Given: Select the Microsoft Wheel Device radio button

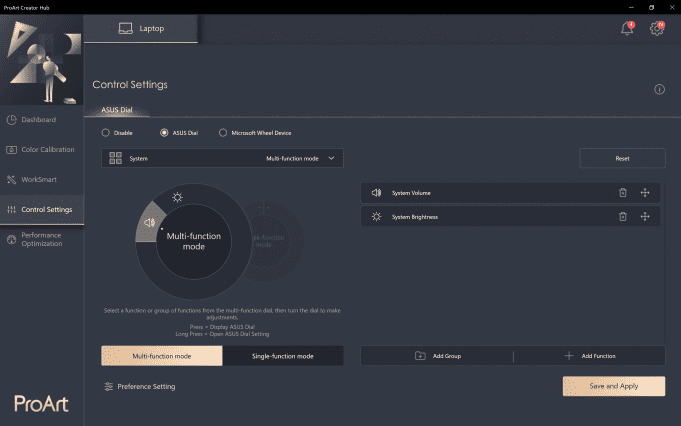Looking at the screenshot, I should [x=223, y=132].
